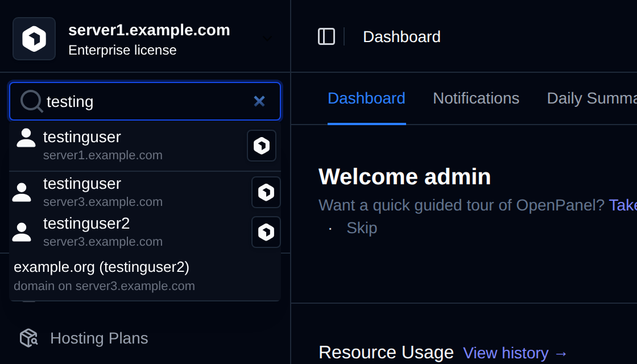Click the Dashboard breadcrumb title
Image resolution: width=637 pixels, height=364 pixels.
click(402, 37)
